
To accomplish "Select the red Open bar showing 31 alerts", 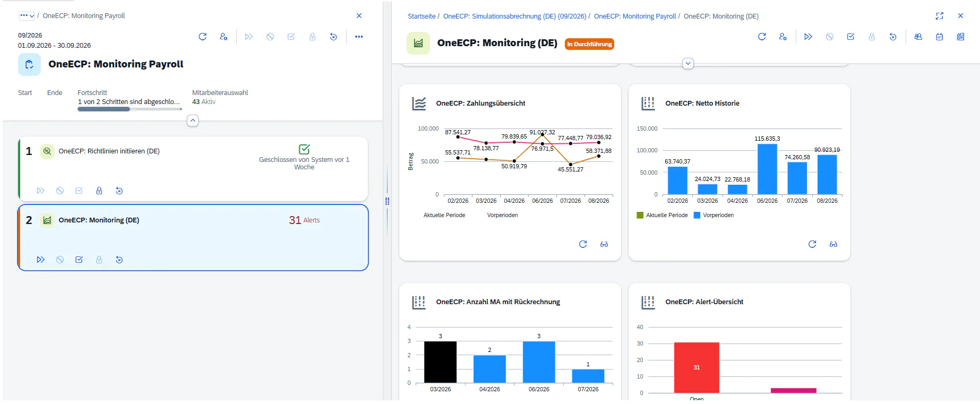I will coord(697,367).
